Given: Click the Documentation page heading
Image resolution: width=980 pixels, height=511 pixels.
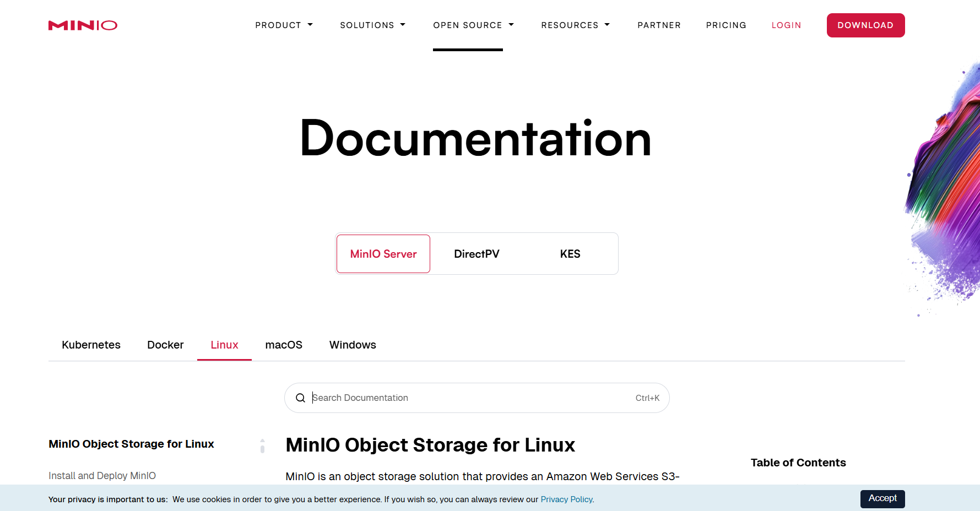Looking at the screenshot, I should point(475,138).
